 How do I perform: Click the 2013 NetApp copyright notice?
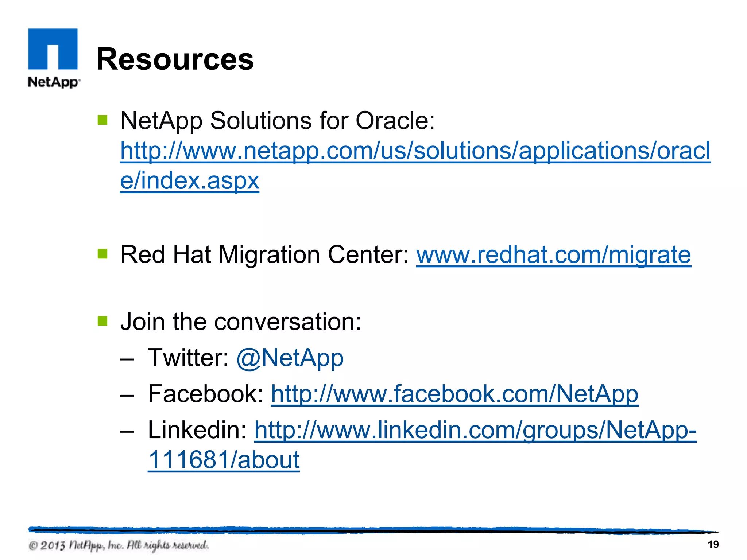(x=119, y=545)
